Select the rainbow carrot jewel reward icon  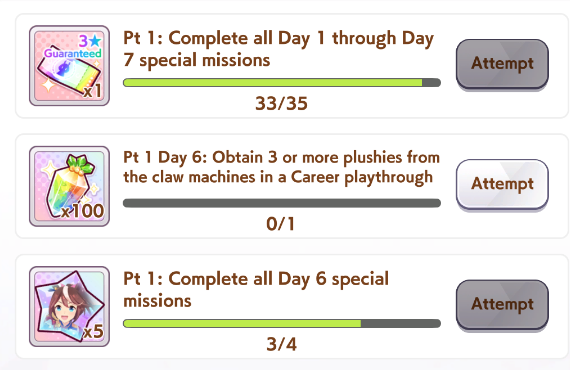point(69,186)
